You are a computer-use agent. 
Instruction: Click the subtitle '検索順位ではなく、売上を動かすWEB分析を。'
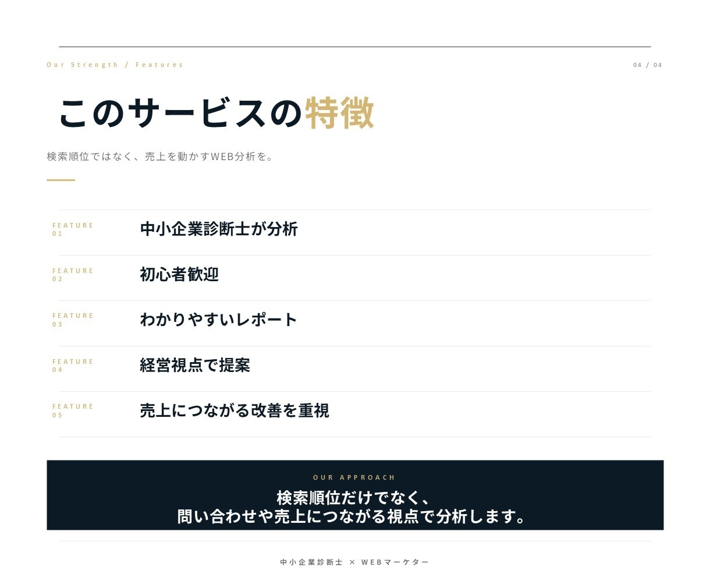[x=160, y=156]
